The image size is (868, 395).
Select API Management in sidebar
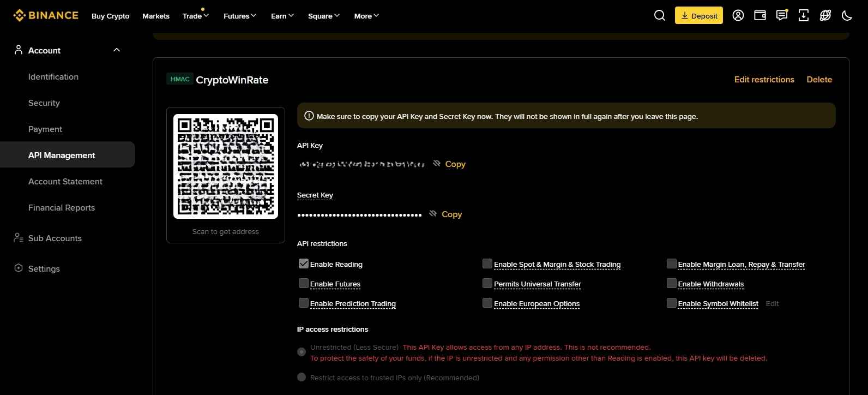[68, 155]
